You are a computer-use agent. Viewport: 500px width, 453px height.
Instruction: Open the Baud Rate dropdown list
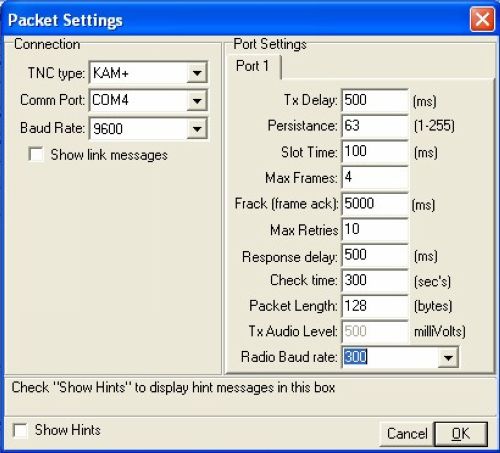coord(197,128)
